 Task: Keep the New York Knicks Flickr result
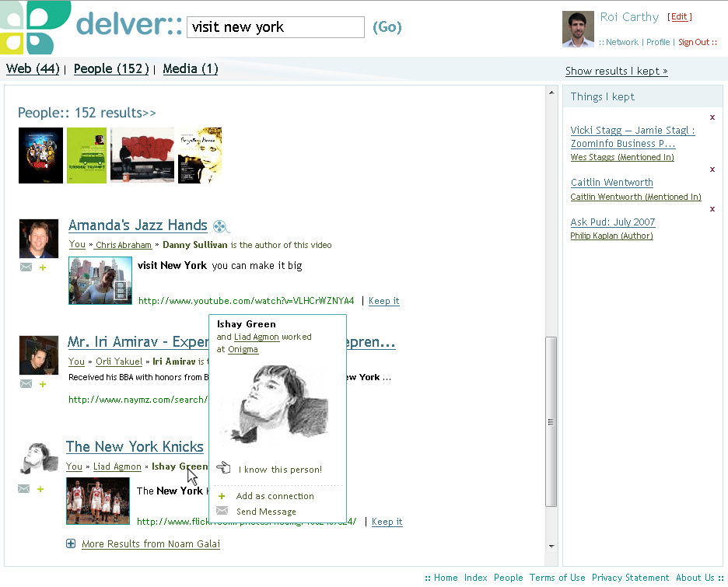coord(387,522)
